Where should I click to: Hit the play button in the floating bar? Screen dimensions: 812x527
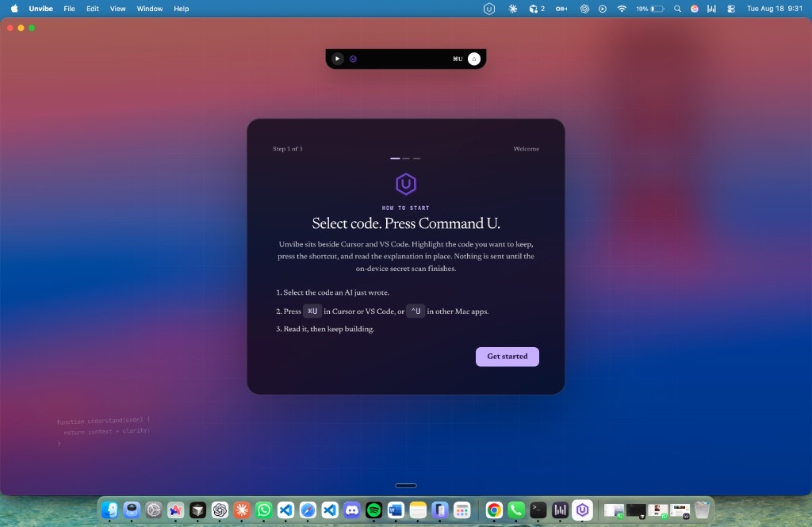pyautogui.click(x=337, y=59)
